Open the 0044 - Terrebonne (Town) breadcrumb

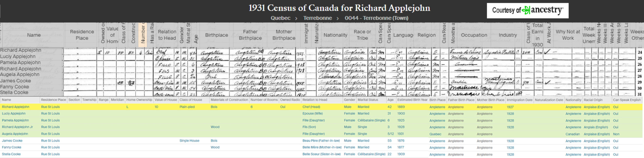point(376,18)
